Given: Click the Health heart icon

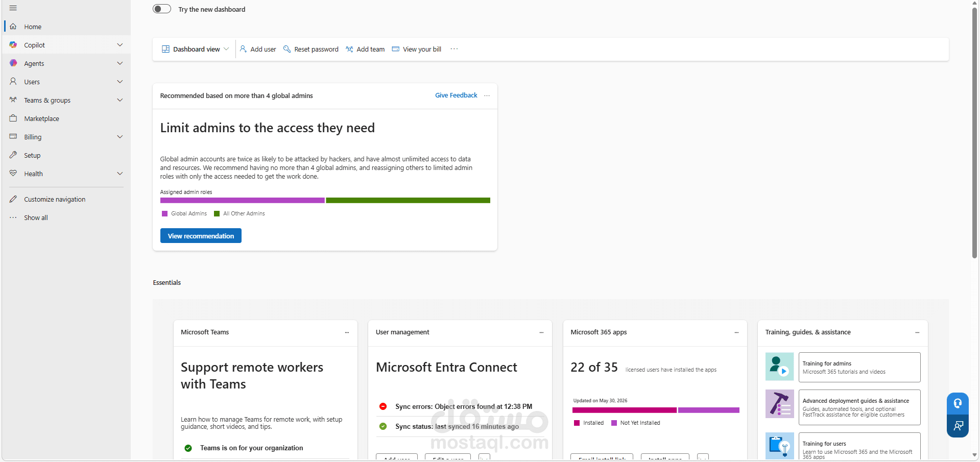Looking at the screenshot, I should 13,174.
